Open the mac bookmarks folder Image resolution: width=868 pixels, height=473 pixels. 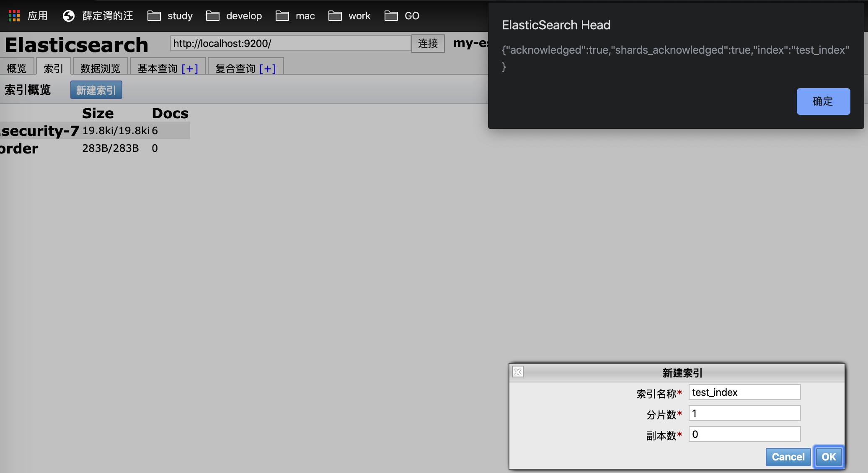(295, 16)
